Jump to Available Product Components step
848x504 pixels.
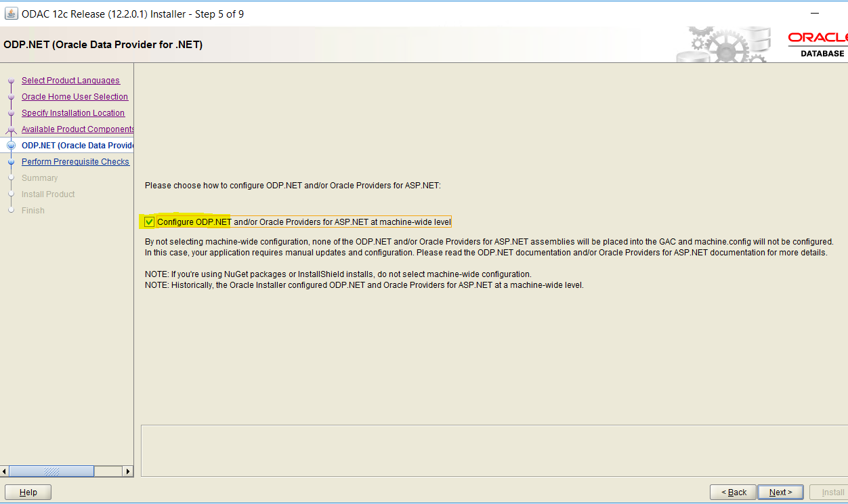pos(77,129)
